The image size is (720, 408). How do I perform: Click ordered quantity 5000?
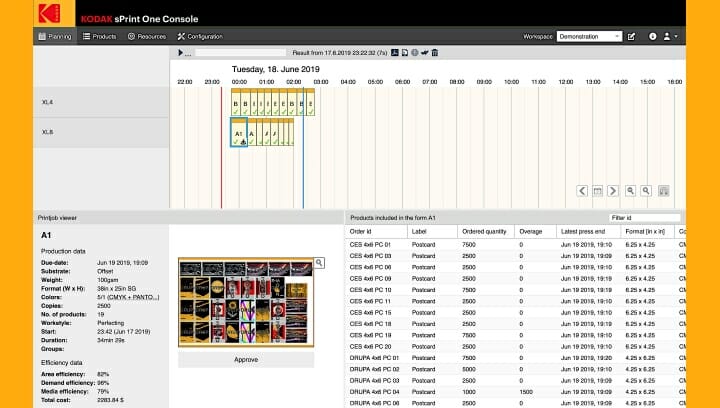point(469,369)
